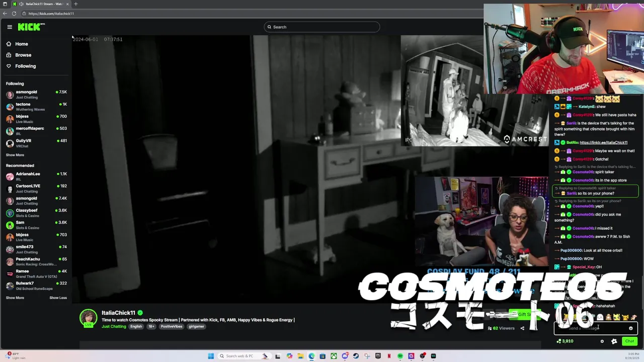The image size is (644, 362).
Task: Open the Kick hamburger menu
Action: click(10, 27)
